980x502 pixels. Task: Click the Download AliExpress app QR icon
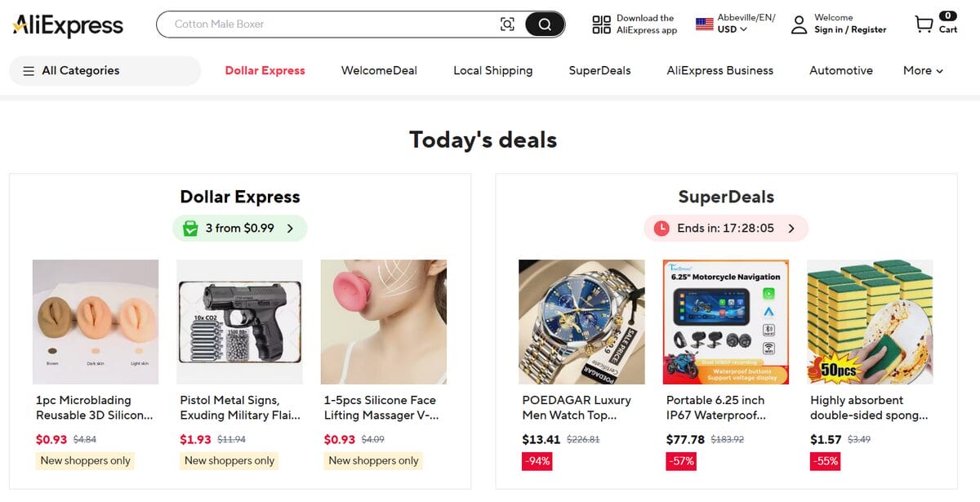tap(601, 23)
